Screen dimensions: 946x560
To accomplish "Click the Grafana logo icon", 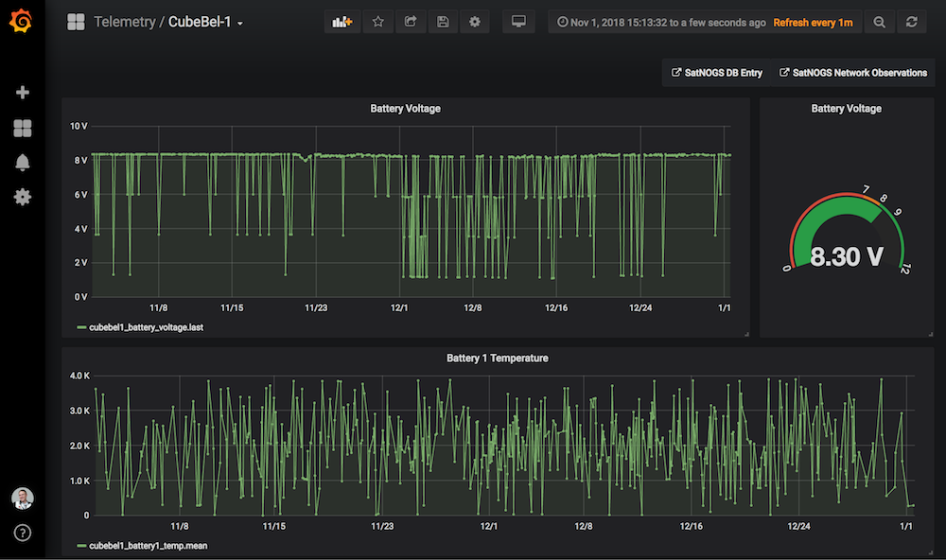I will [x=21, y=21].
